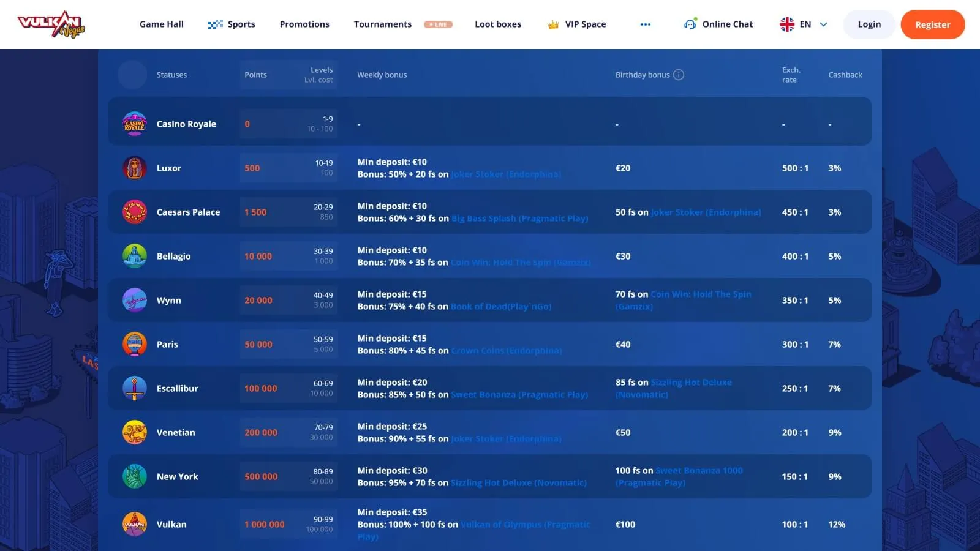Open Big Bass Splash (Pragmatic Play) link
Screen dimensions: 980x551
tap(519, 219)
